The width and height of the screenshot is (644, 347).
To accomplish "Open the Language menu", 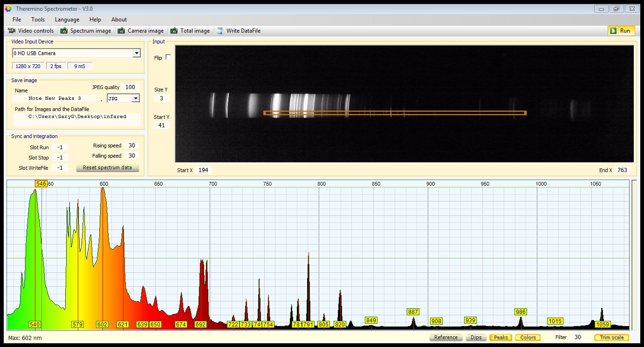I will 67,20.
